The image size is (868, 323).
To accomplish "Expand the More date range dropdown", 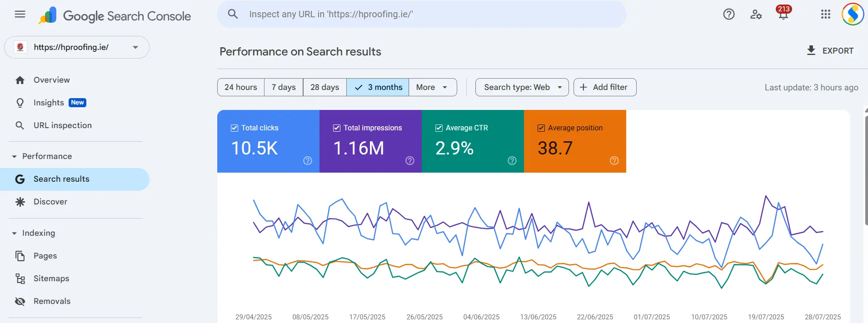I will 432,87.
